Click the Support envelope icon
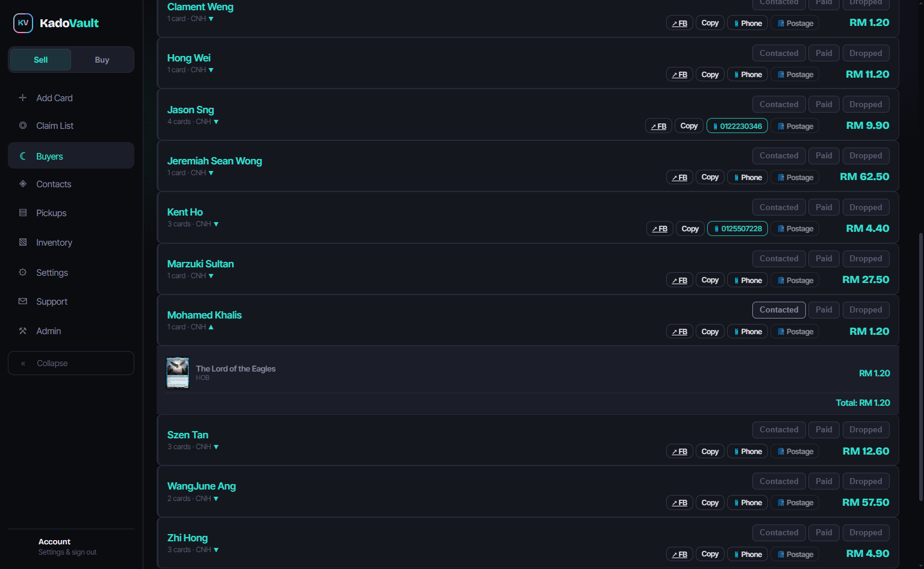Viewport: 924px width, 569px height. coord(23,301)
